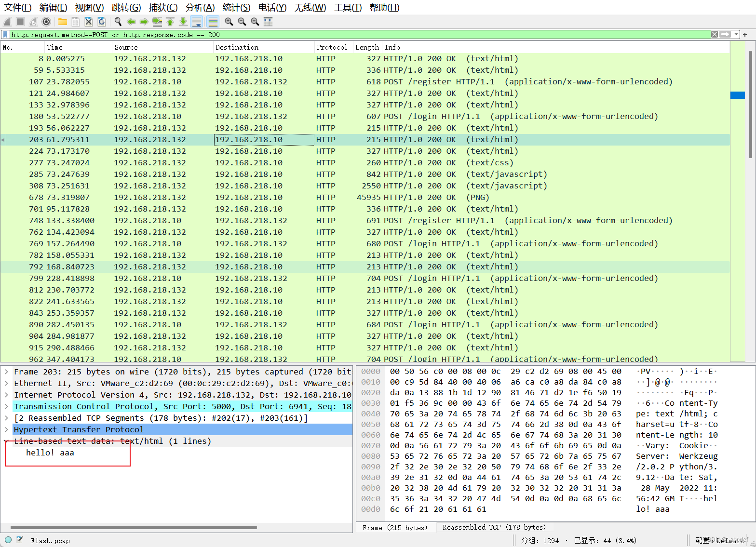Open capture options gear icon

(x=46, y=22)
